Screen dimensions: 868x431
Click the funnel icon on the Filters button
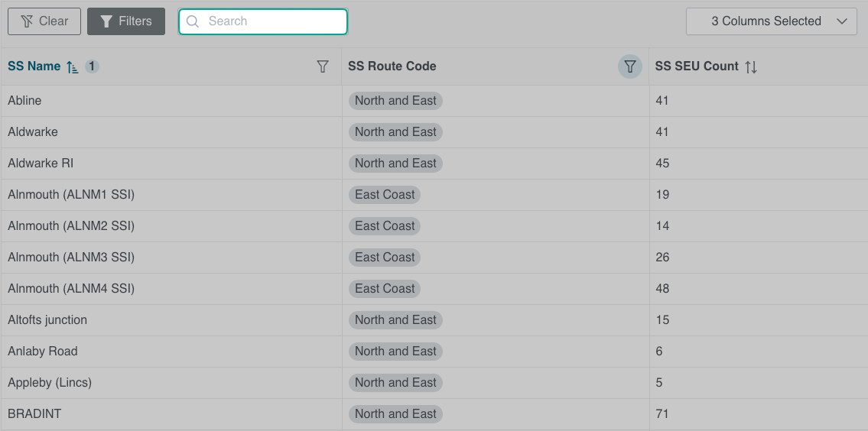coord(107,21)
